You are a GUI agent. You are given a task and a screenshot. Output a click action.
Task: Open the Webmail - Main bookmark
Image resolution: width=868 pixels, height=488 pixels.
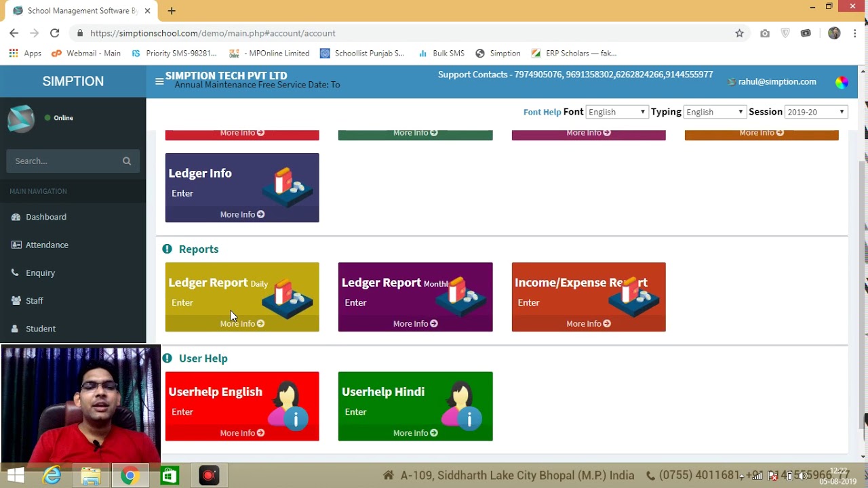pos(85,54)
